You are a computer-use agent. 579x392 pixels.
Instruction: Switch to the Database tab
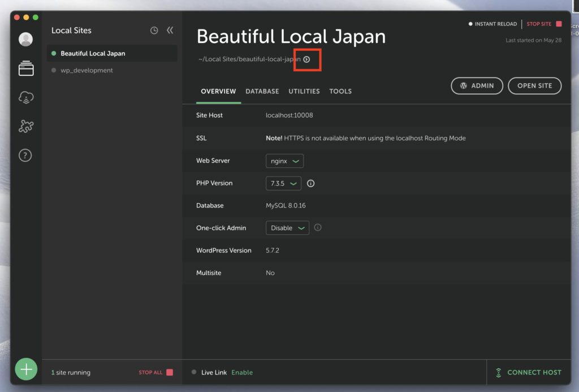point(262,91)
